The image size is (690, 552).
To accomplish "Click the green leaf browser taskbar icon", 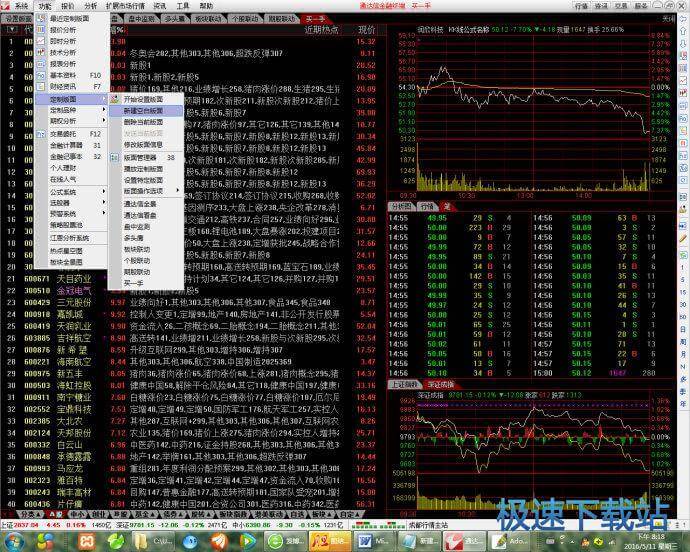I will coord(117,541).
